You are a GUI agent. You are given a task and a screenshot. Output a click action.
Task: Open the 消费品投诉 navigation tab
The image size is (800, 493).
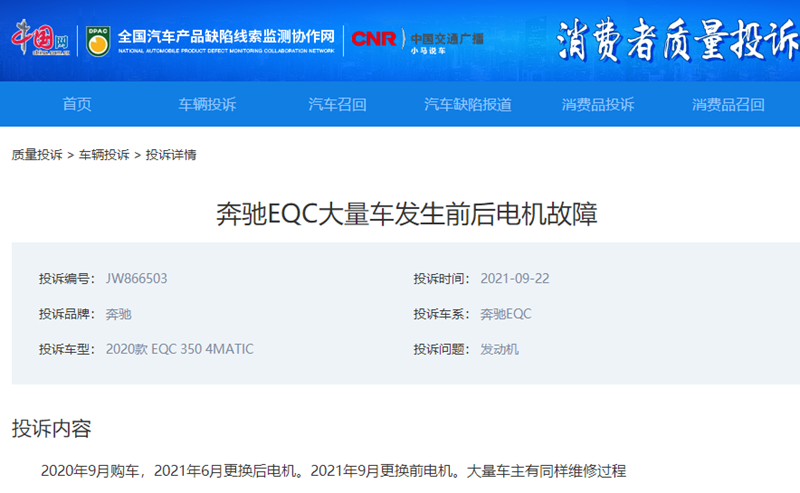pos(598,104)
